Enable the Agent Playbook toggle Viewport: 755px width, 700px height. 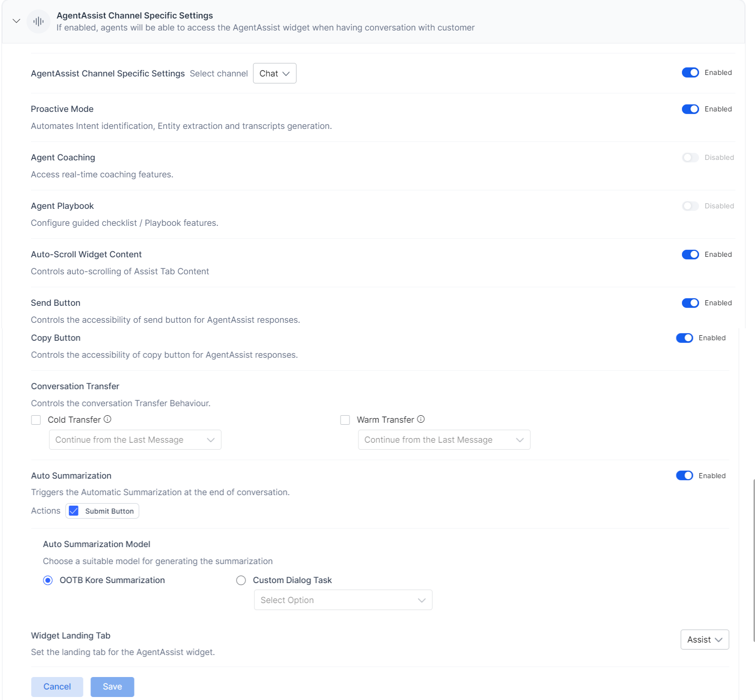point(690,205)
